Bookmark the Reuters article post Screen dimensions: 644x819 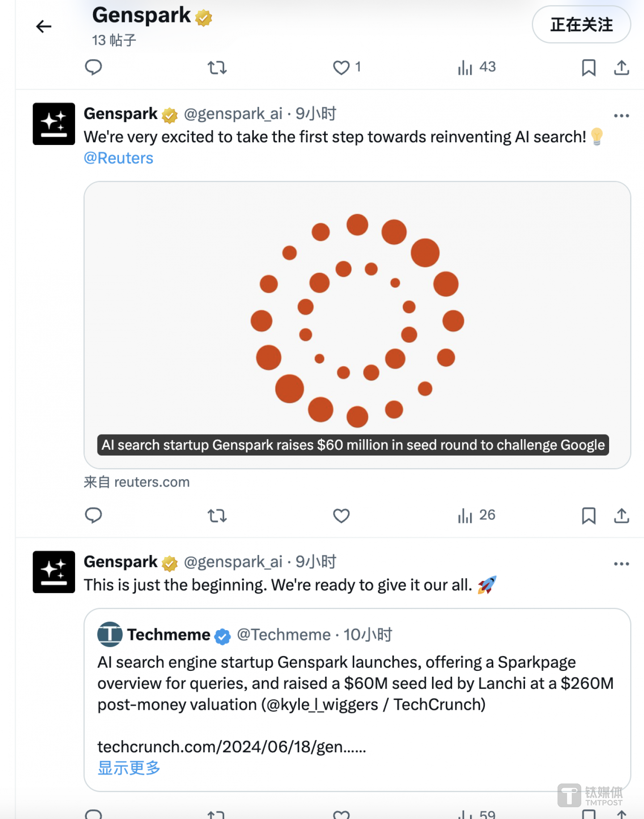[x=589, y=516]
